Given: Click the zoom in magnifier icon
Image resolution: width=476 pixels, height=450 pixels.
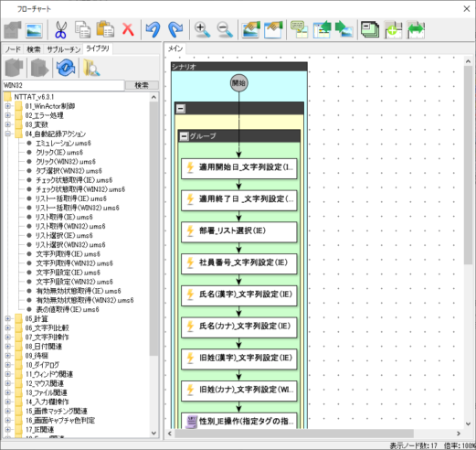Looking at the screenshot, I should (x=202, y=30).
